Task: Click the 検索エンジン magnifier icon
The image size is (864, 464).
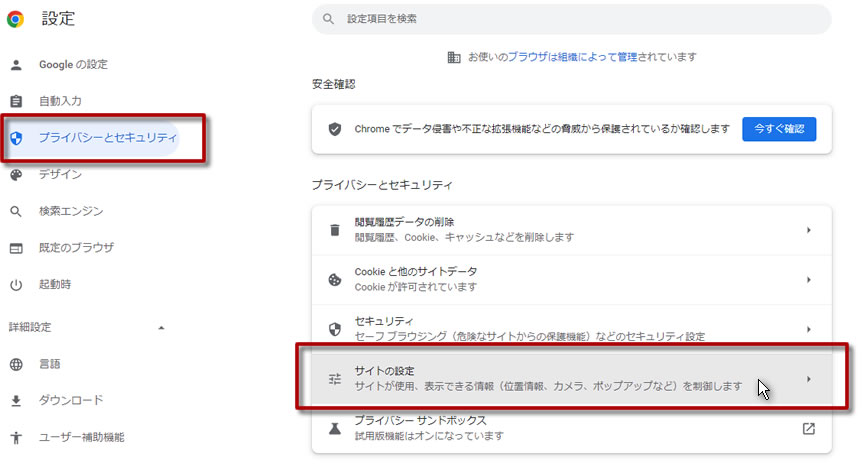Action: coord(16,212)
